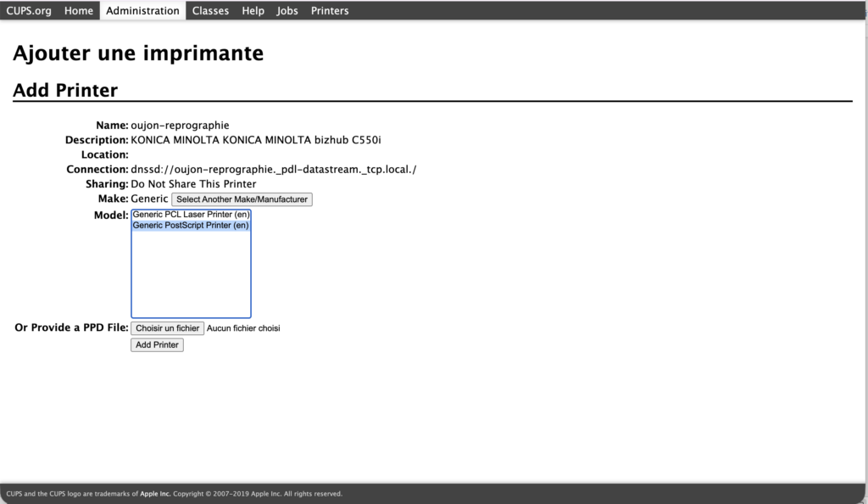This screenshot has width=868, height=504.
Task: Select Generic PostScript Printer model
Action: click(x=191, y=226)
